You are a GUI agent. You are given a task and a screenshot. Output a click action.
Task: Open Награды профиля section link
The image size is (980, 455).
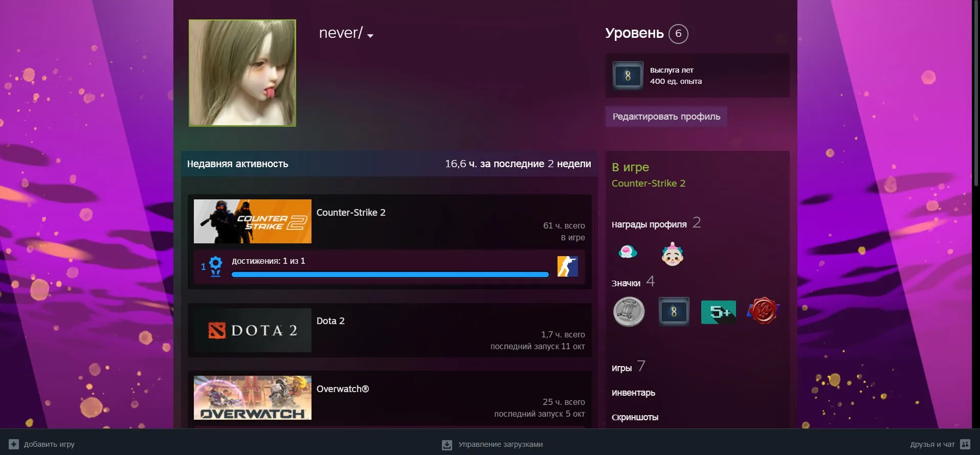click(649, 224)
